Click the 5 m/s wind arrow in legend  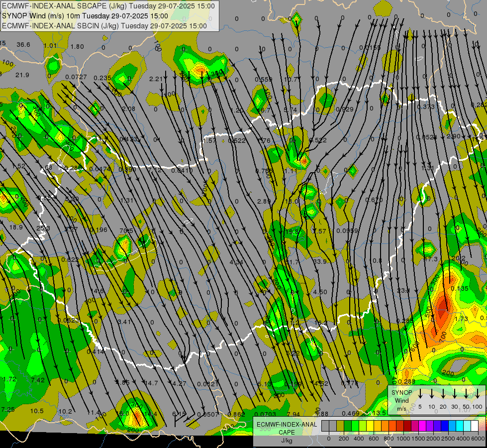(420, 394)
